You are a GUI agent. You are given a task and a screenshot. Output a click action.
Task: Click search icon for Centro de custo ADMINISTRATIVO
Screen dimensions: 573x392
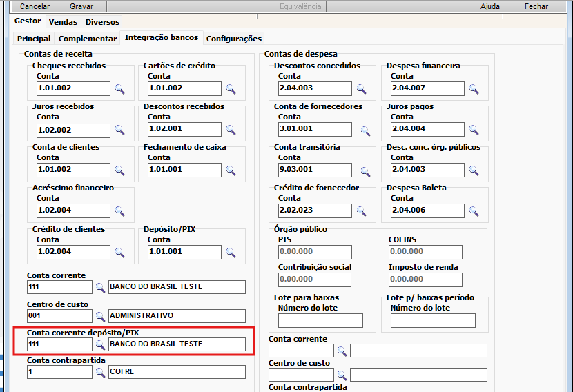(x=100, y=316)
